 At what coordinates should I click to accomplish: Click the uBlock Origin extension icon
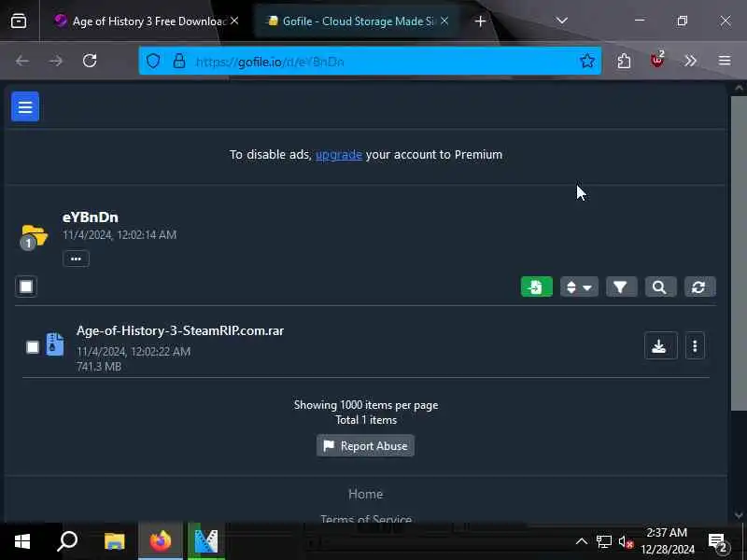coord(657,61)
